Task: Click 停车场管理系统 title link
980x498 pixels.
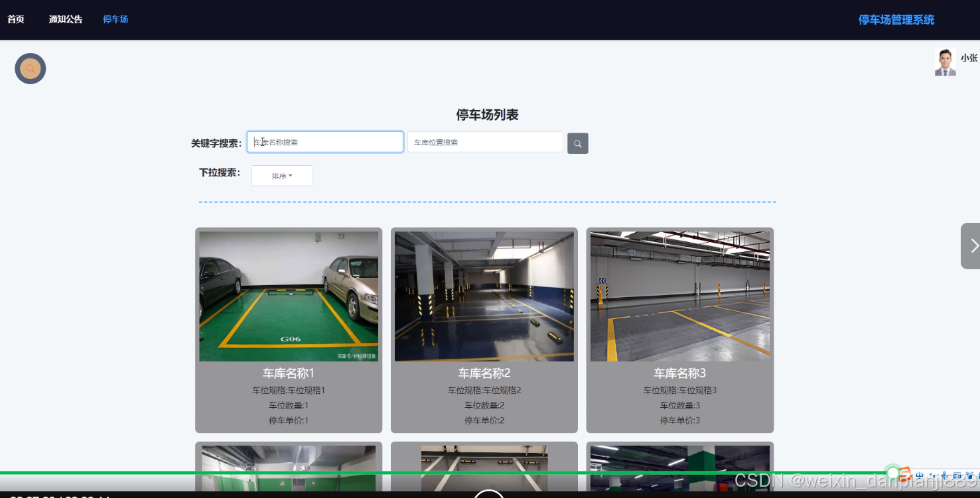Action: [896, 20]
